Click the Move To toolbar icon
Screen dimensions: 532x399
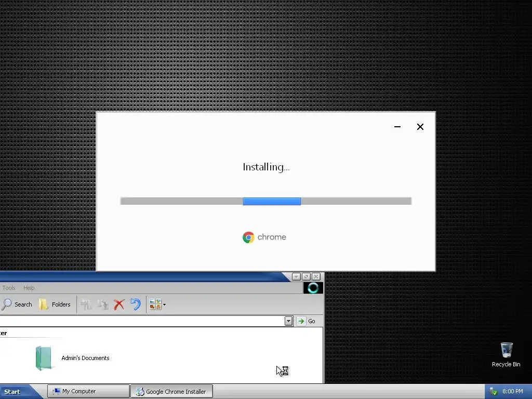click(86, 304)
